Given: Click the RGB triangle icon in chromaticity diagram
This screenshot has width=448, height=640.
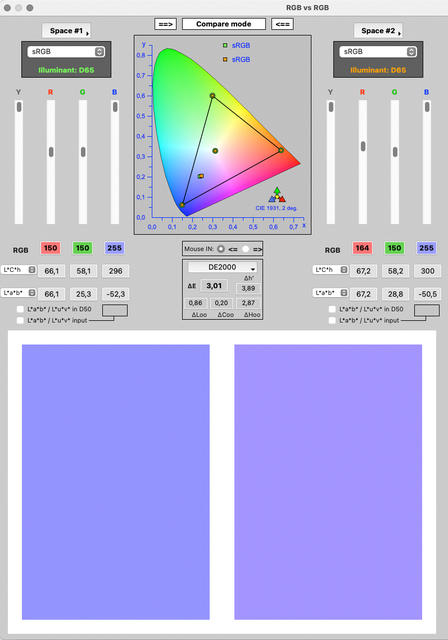Looking at the screenshot, I should tap(277, 195).
